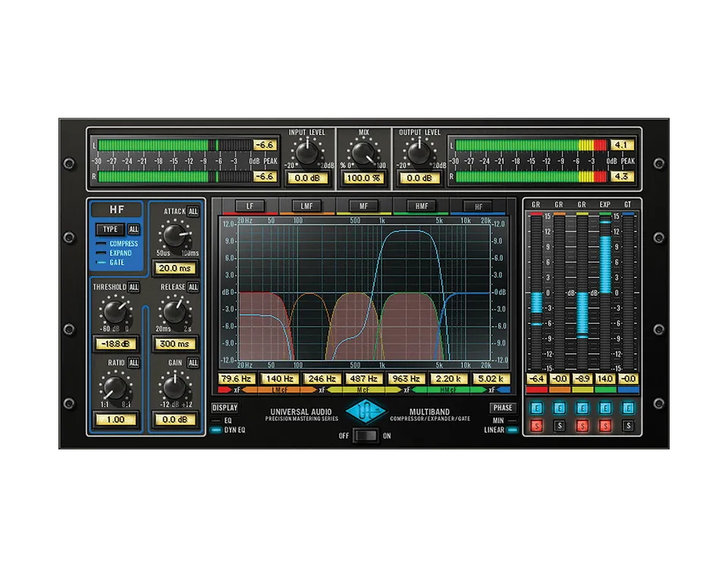Viewport: 728px width, 572px height.
Task: Click the 14.0 EXP meter value
Action: [605, 379]
